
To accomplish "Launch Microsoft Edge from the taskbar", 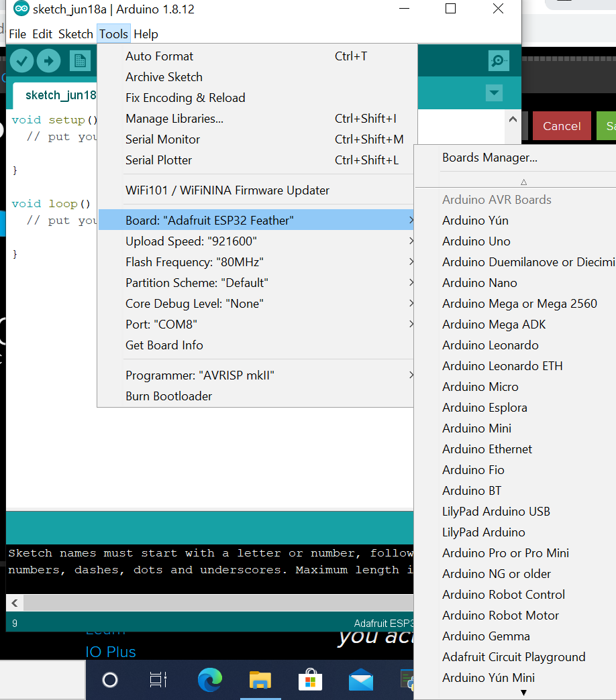I will click(209, 679).
